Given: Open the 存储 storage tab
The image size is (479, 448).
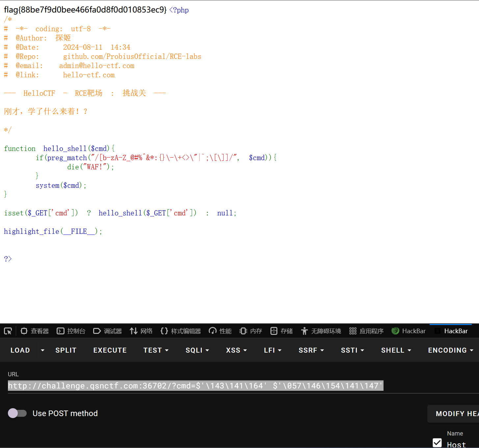Looking at the screenshot, I should coord(281,331).
